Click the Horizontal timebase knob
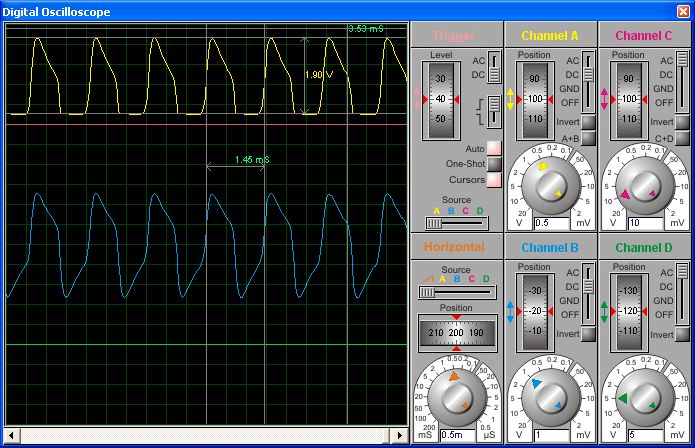 [457, 397]
